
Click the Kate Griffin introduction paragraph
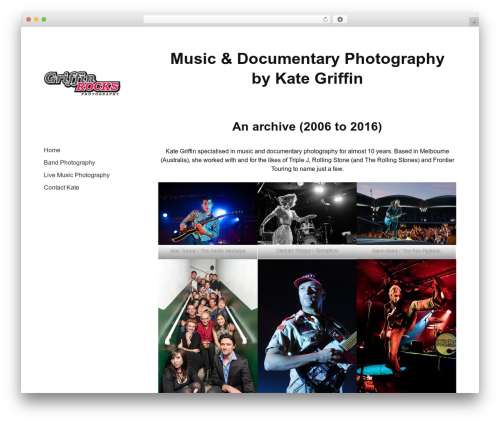coord(307,160)
